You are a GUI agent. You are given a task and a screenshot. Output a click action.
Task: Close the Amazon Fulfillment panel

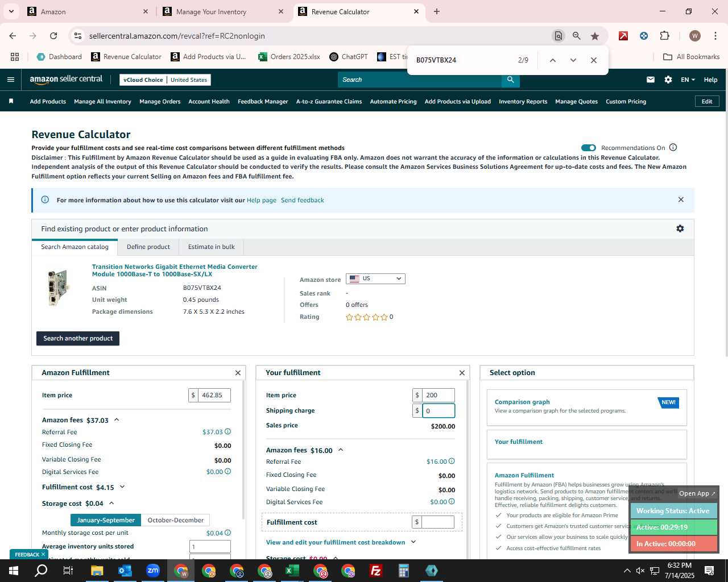click(238, 373)
